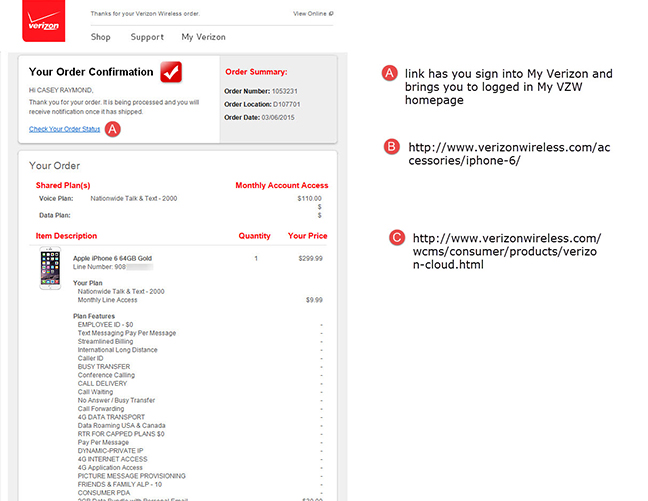Click the Your Order Confirmation heading
648x501 pixels.
click(x=91, y=72)
